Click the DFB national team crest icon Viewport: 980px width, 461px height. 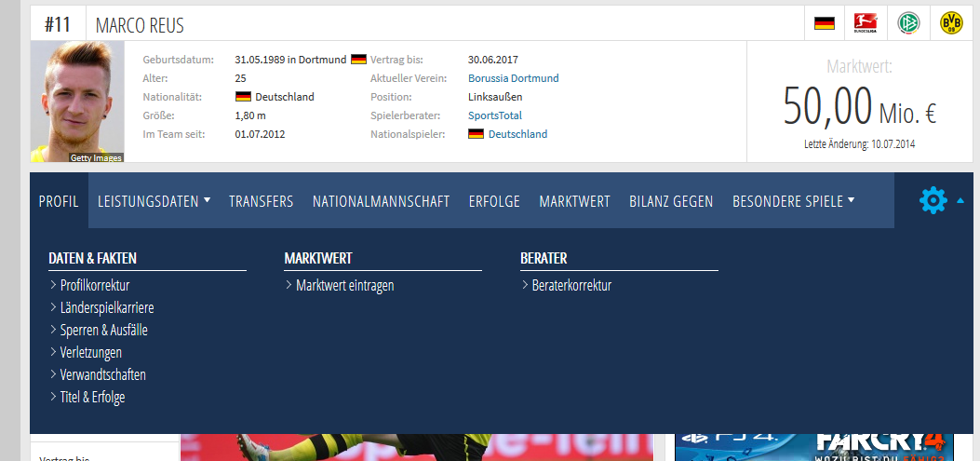pos(908,24)
